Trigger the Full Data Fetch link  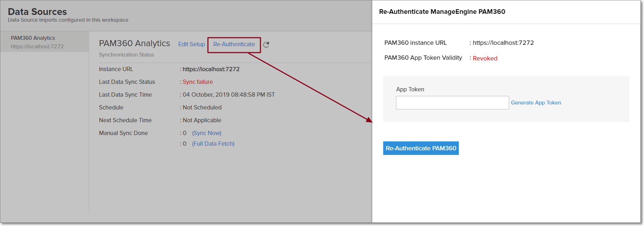pos(213,144)
